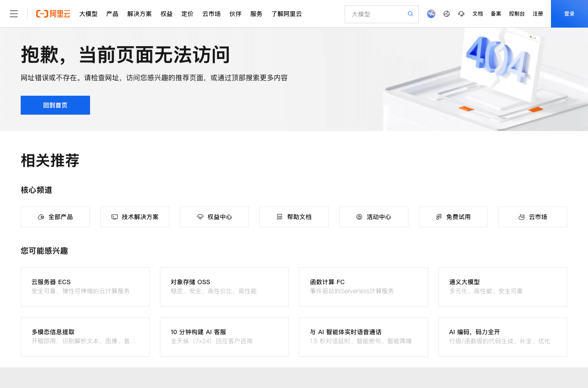Open the 服务 navigation menu
Image resolution: width=588 pixels, height=388 pixels.
(256, 14)
